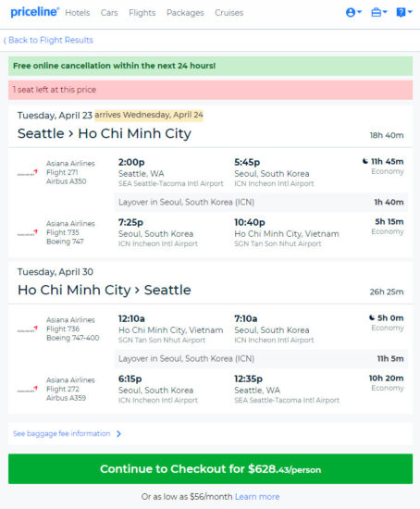
Task: Open See baggage fee information link
Action: tap(62, 434)
